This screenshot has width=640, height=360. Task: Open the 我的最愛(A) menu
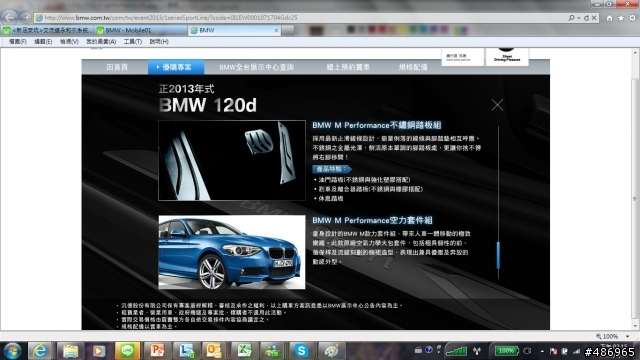[x=101, y=42]
